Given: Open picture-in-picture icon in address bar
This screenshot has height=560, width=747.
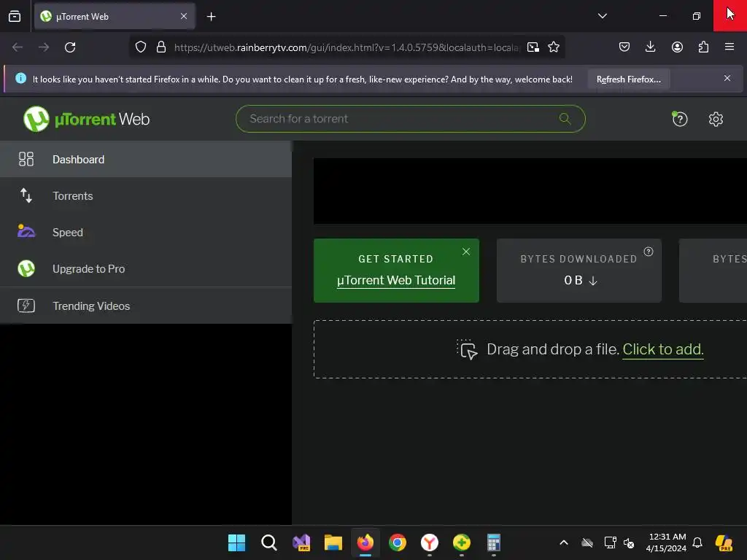Looking at the screenshot, I should [533, 47].
